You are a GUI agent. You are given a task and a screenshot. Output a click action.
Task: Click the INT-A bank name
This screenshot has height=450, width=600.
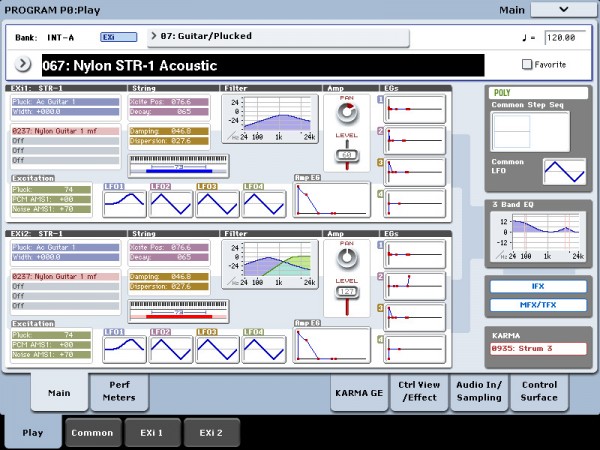point(60,38)
